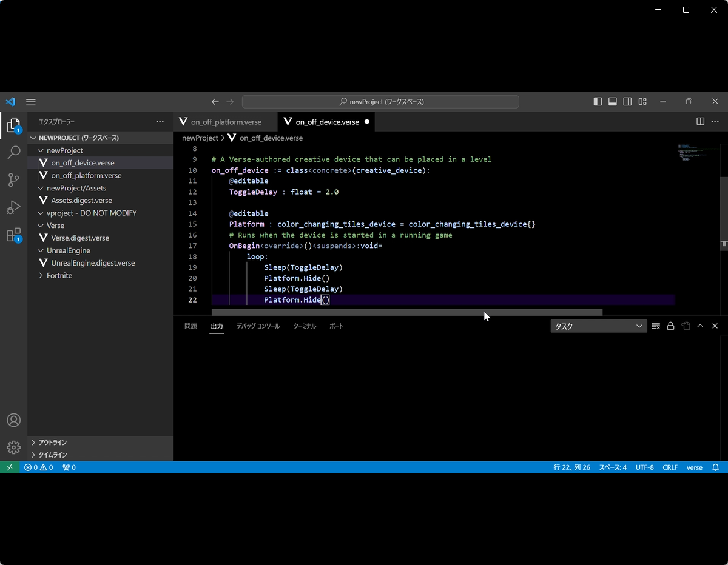728x565 pixels.
Task: Open the Extensions view
Action: [13, 235]
